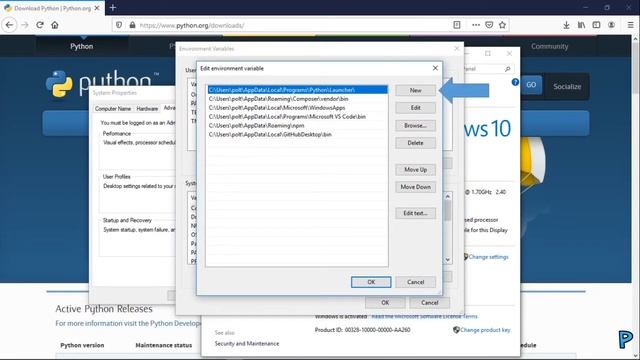
Task: Select Roaming\npm path entry
Action: (x=298, y=126)
